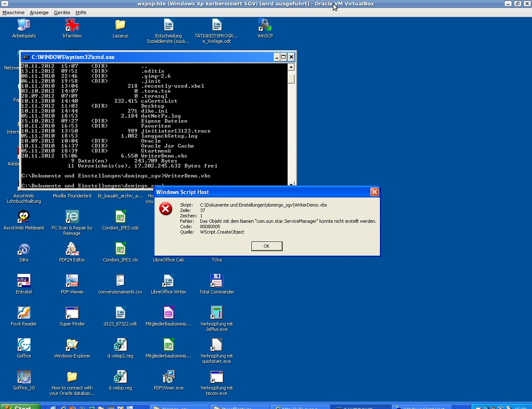Open the AscotWeb Meldeamt icon
This screenshot has height=409, width=532.
tap(24, 217)
